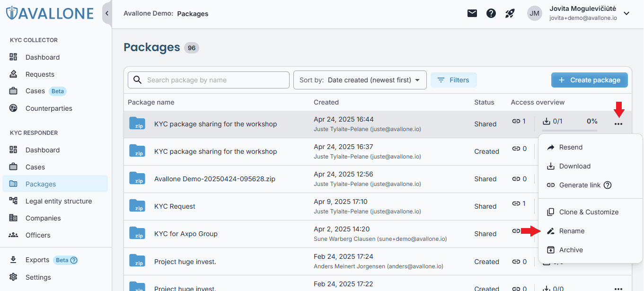Click the Package name column header
Screen dimensions: 644x291
[x=151, y=102]
